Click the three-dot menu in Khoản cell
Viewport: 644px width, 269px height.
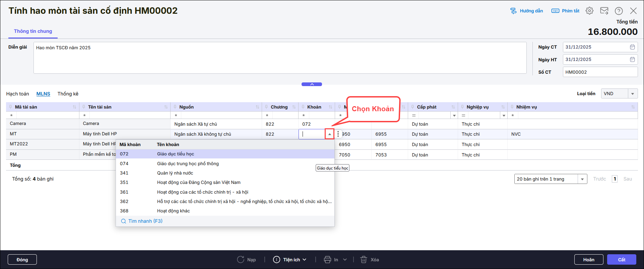point(338,134)
